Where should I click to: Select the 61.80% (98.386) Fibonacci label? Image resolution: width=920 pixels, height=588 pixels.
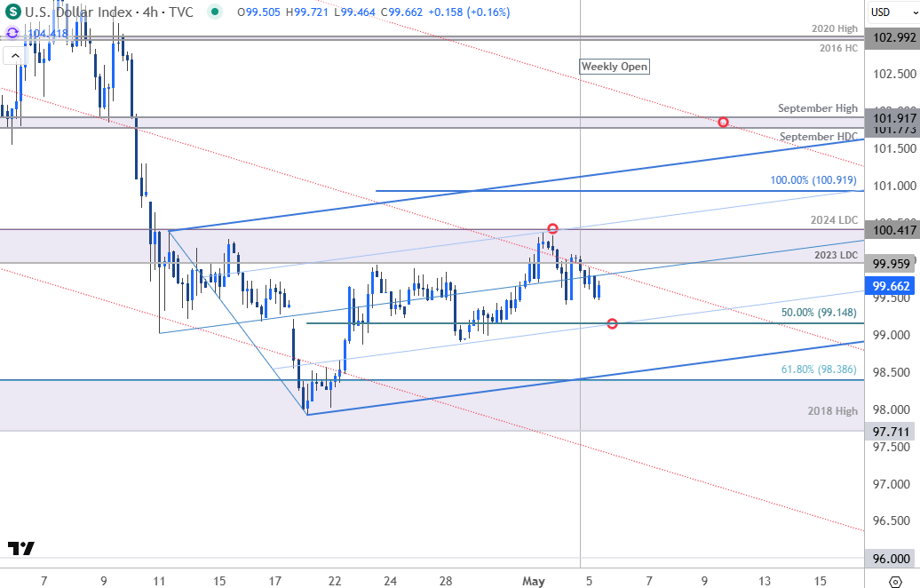(x=819, y=369)
